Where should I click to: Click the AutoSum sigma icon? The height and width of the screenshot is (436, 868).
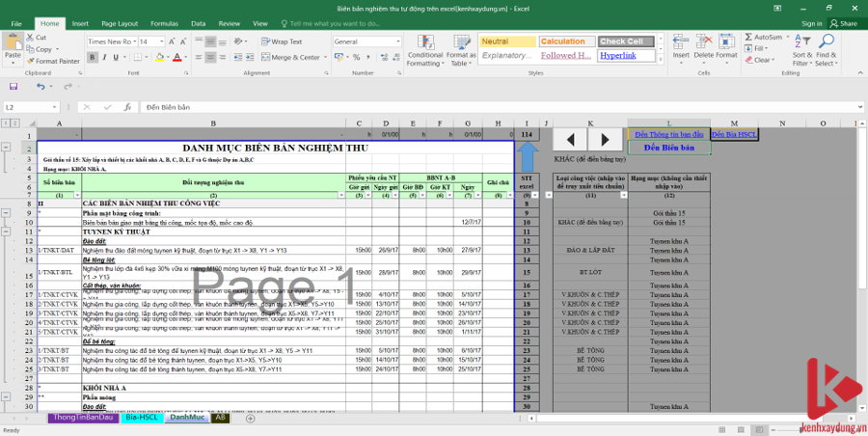click(x=748, y=37)
